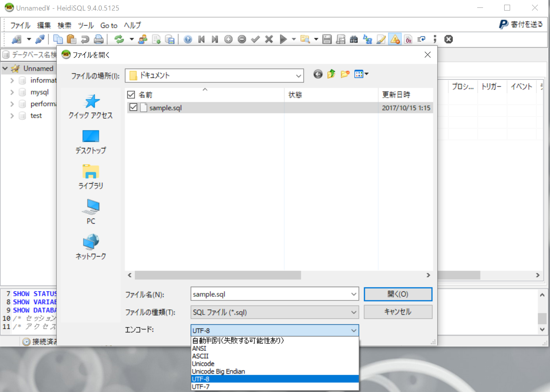Create a new folder in the dialog

pyautogui.click(x=345, y=74)
